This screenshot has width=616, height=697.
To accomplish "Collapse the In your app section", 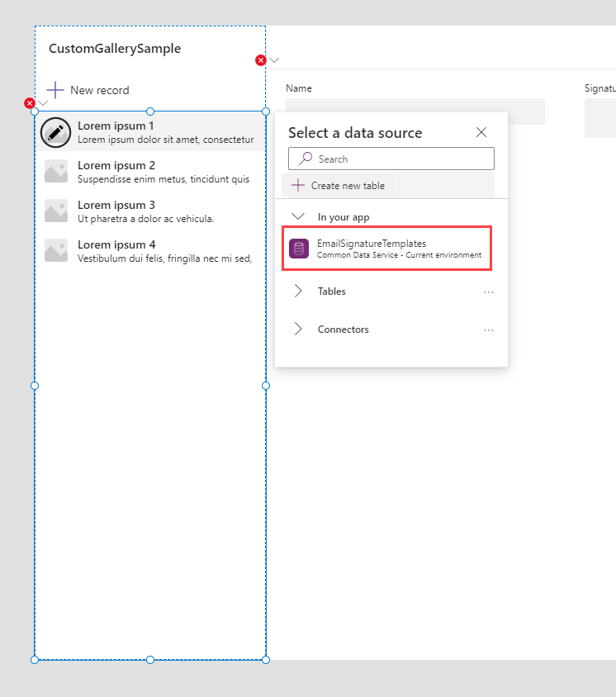I will (299, 217).
